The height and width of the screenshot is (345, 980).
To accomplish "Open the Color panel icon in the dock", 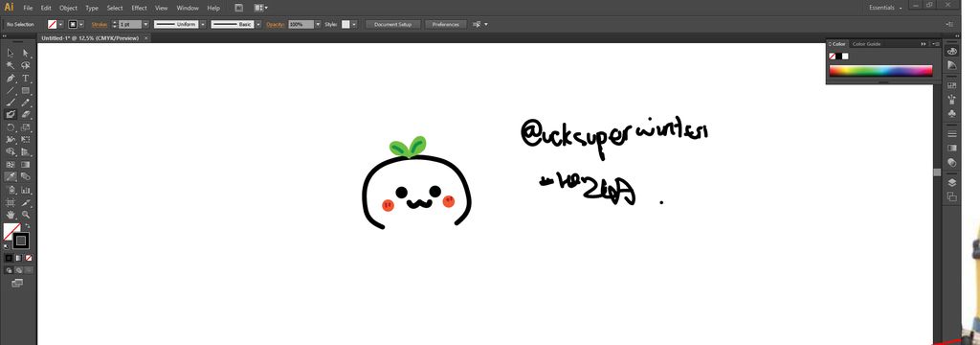I will point(952,52).
